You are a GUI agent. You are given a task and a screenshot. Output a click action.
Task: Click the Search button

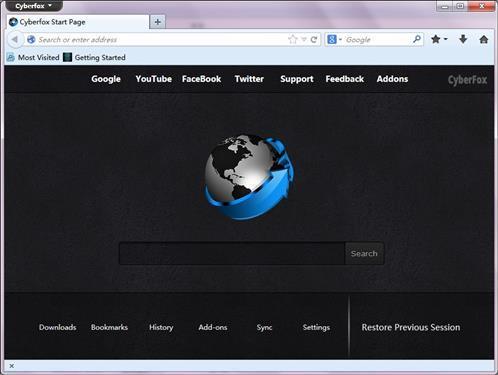(x=364, y=253)
